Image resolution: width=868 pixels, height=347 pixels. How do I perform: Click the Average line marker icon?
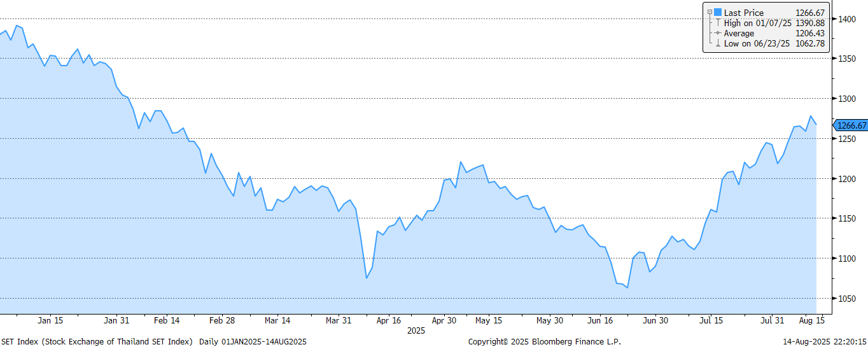click(x=718, y=33)
